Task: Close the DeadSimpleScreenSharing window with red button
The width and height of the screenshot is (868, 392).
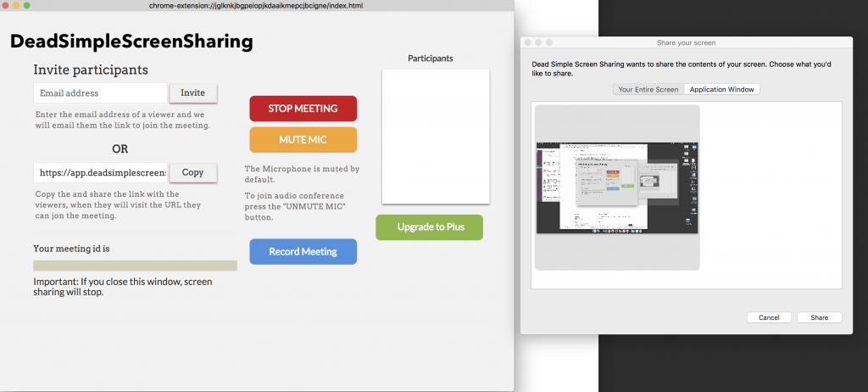Action: tap(5, 5)
